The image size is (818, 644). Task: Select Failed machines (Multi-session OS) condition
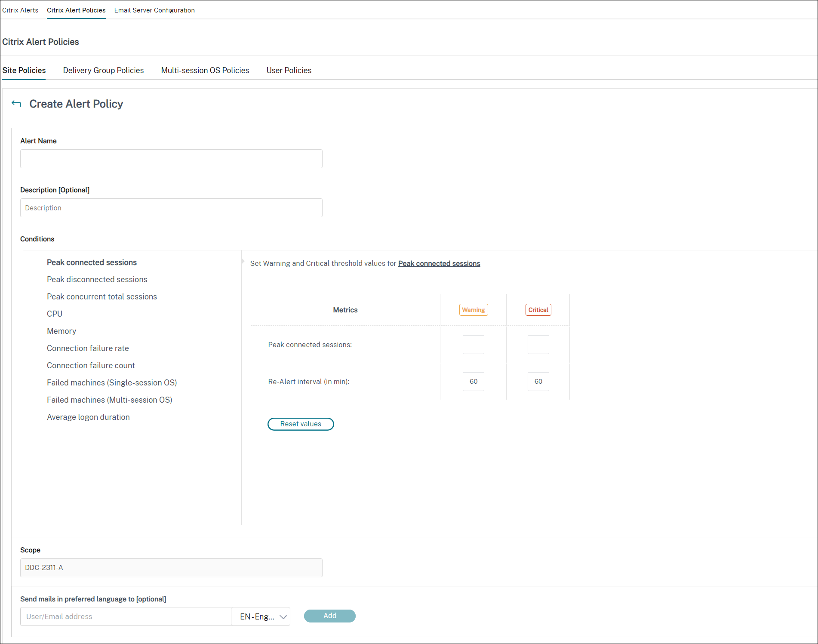click(110, 400)
